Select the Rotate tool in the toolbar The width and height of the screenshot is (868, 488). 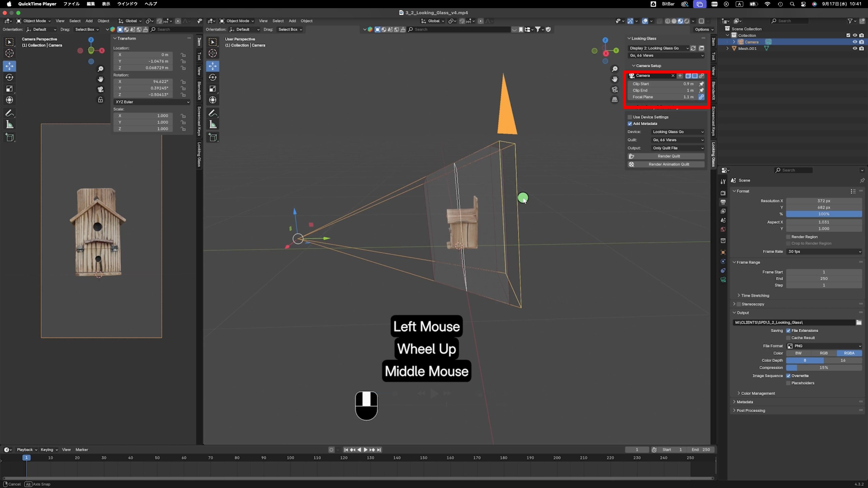tap(9, 77)
